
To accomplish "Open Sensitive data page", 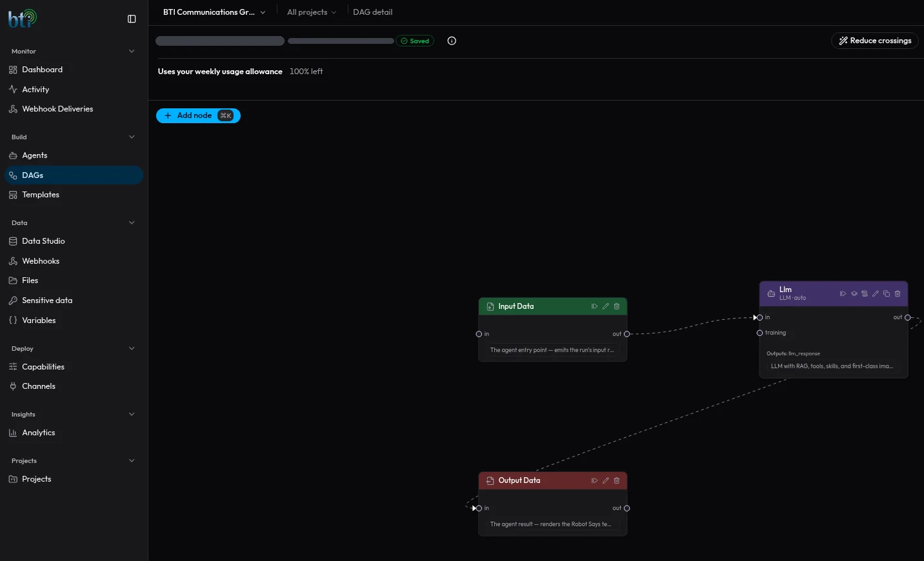I will click(x=74, y=300).
